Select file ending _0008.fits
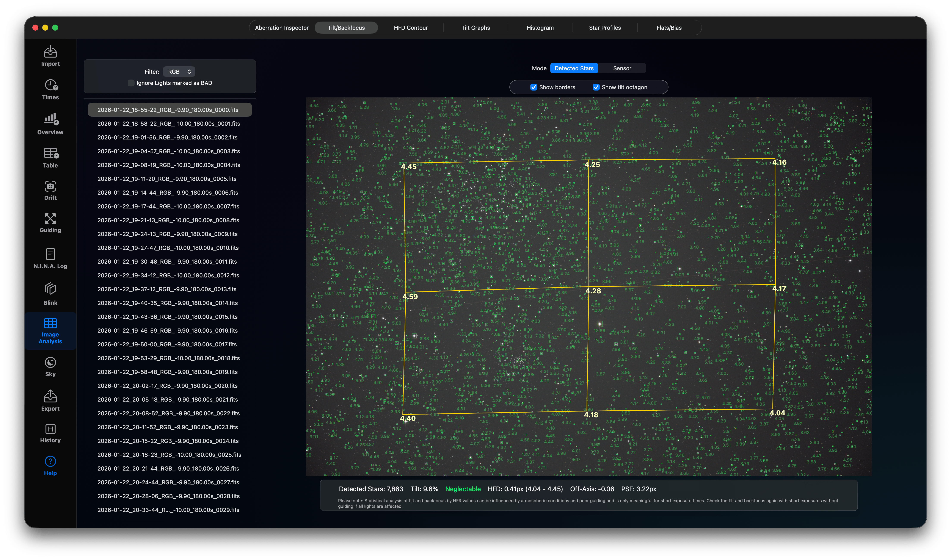Screen dimensions: 951x560 coord(170,220)
